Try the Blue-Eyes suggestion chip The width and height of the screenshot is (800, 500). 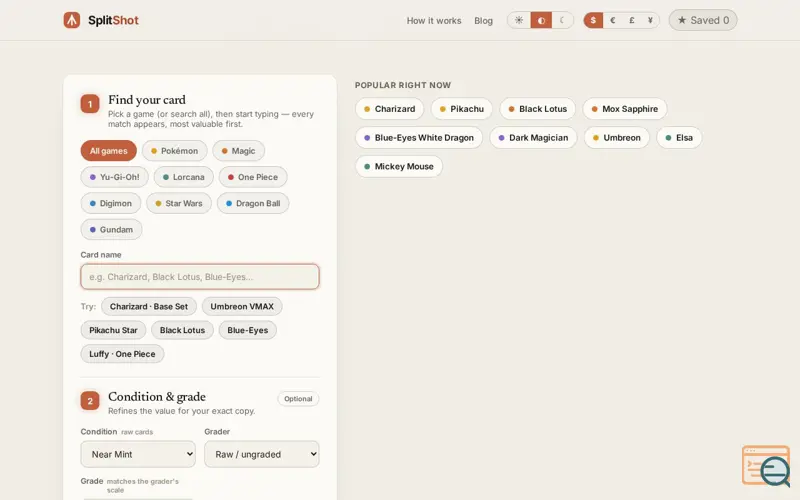(x=247, y=330)
